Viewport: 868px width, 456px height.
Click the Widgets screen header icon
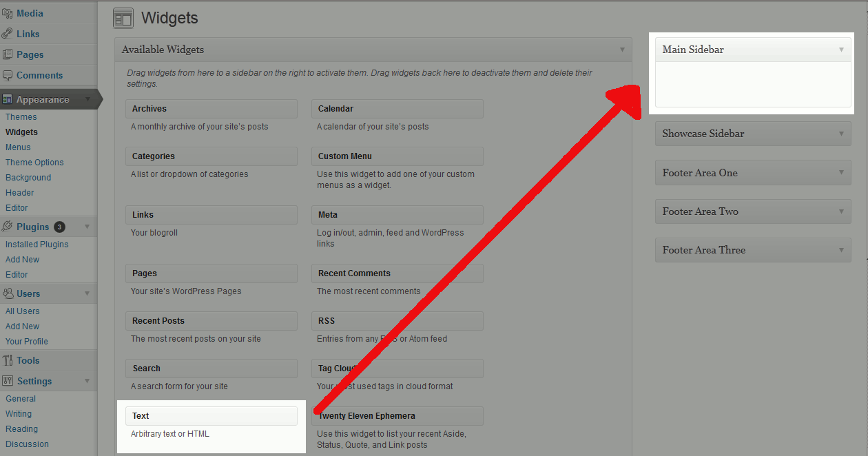[123, 18]
